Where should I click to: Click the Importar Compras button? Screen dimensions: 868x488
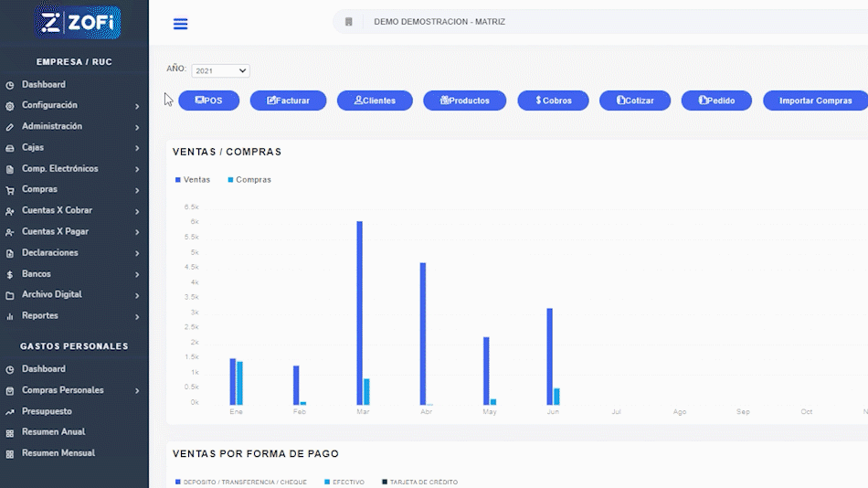815,101
